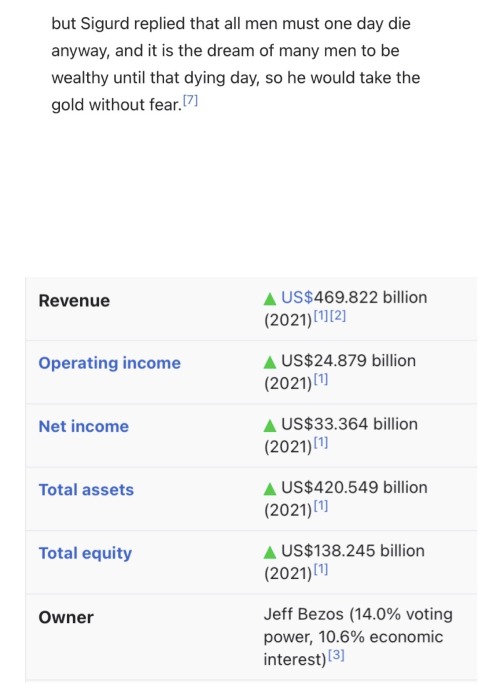Screen dimensions: 500x691
Task: Click the green triangle beside US$138.245 billion
Action: 270,553
